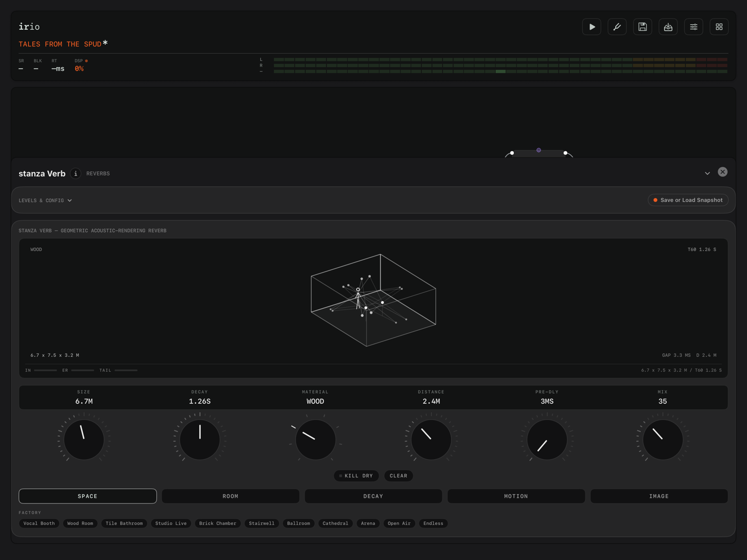
Task: Open the wrench tools icon
Action: pos(617,27)
